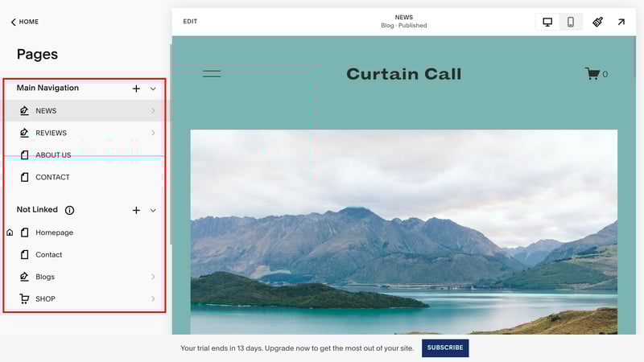Viewport: 644px width, 362px height.
Task: Select the NEWS blog page
Action: [x=85, y=111]
